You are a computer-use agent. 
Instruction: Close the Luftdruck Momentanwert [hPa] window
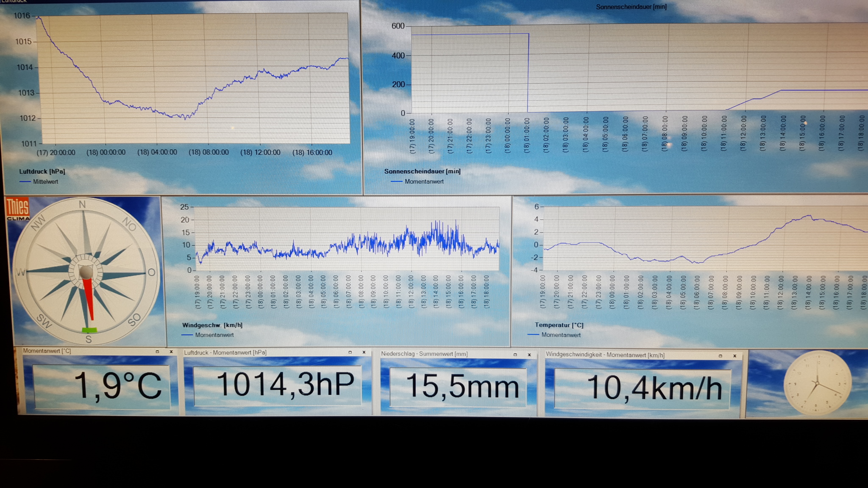(364, 352)
